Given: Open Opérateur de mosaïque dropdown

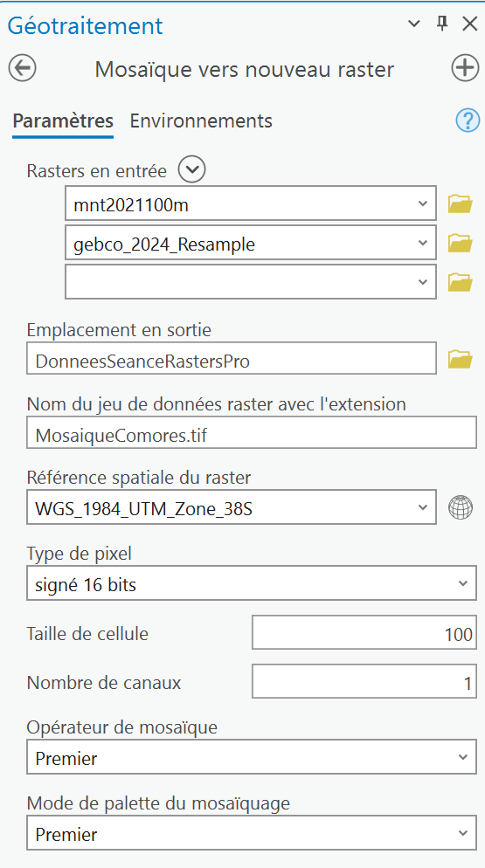Looking at the screenshot, I should (x=463, y=757).
